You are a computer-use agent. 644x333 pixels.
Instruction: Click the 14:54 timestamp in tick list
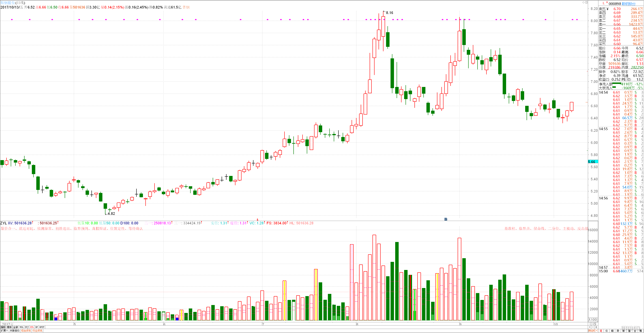[x=603, y=92]
